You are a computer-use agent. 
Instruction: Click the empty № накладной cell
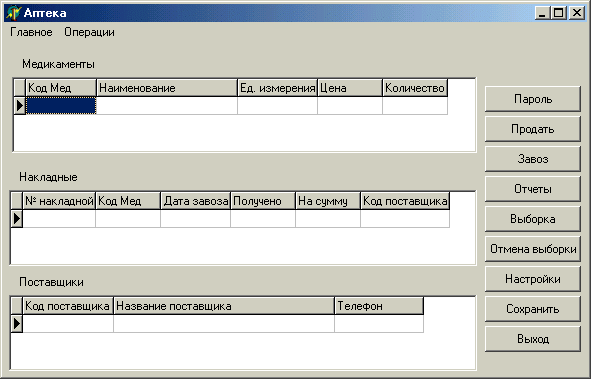tap(59, 219)
